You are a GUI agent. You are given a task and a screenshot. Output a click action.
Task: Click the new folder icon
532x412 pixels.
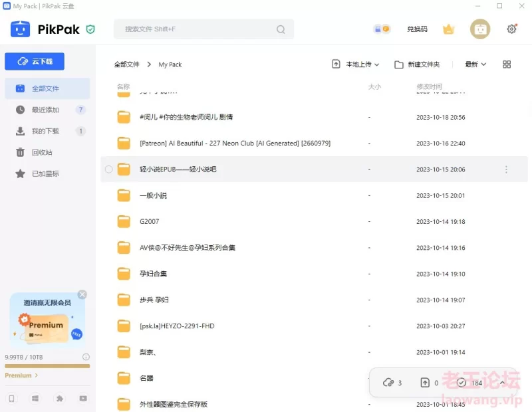click(x=399, y=64)
